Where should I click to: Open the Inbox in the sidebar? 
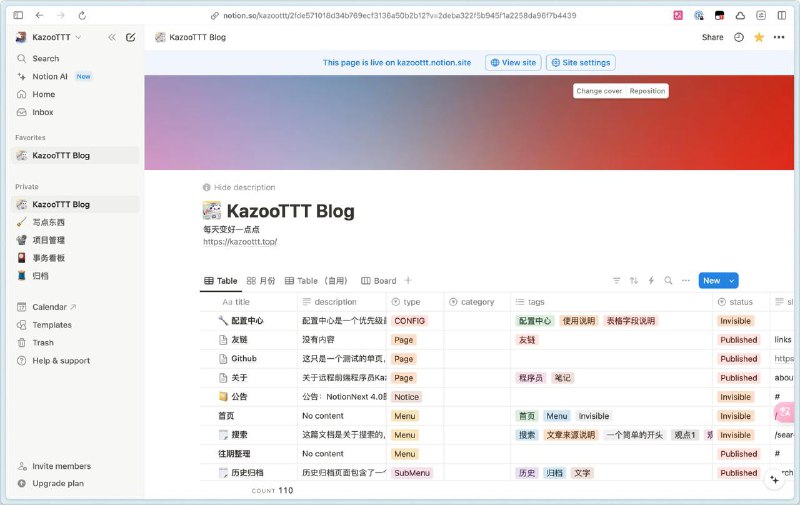[x=75, y=112]
